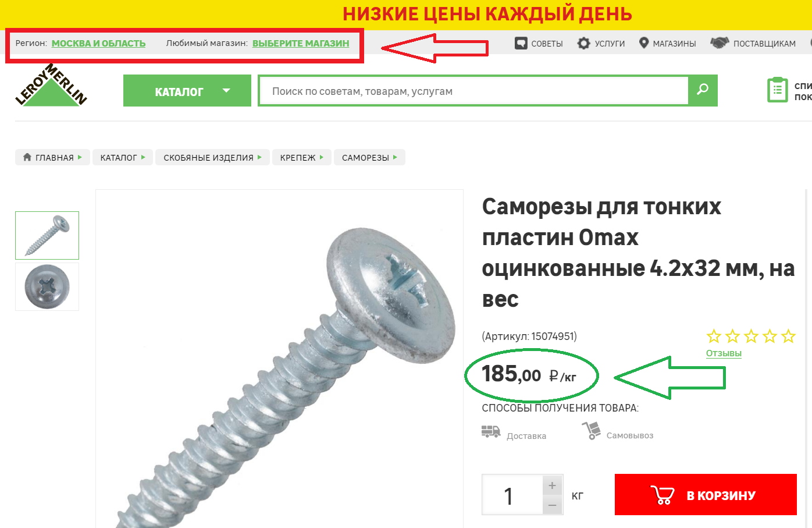This screenshot has height=528, width=812.
Task: Select the Самовывоз pickup cart icon
Action: coord(591,431)
